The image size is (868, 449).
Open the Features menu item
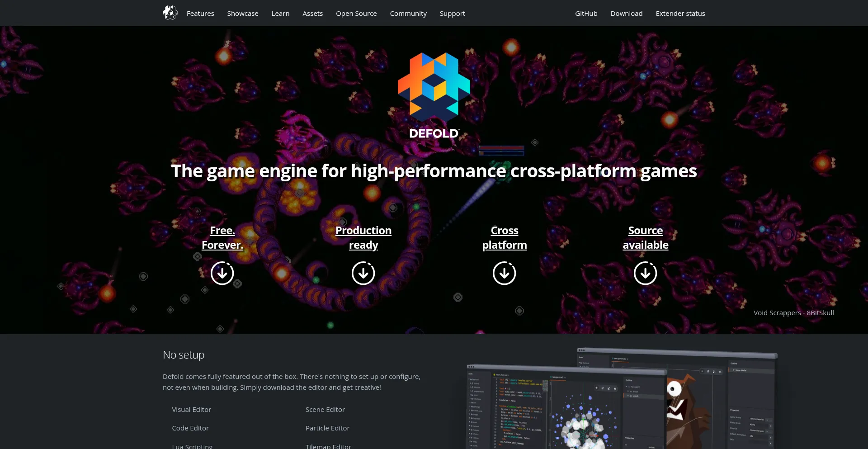pyautogui.click(x=200, y=14)
